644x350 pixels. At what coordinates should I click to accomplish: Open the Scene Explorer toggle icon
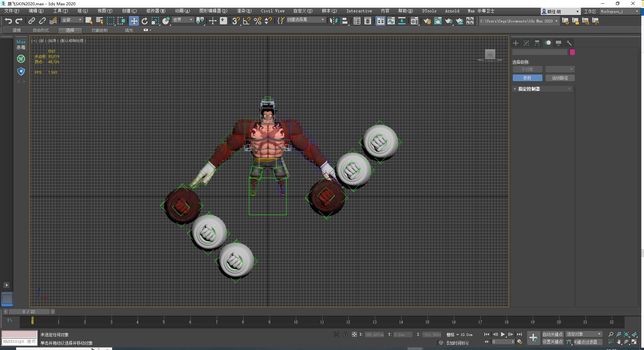click(x=357, y=21)
